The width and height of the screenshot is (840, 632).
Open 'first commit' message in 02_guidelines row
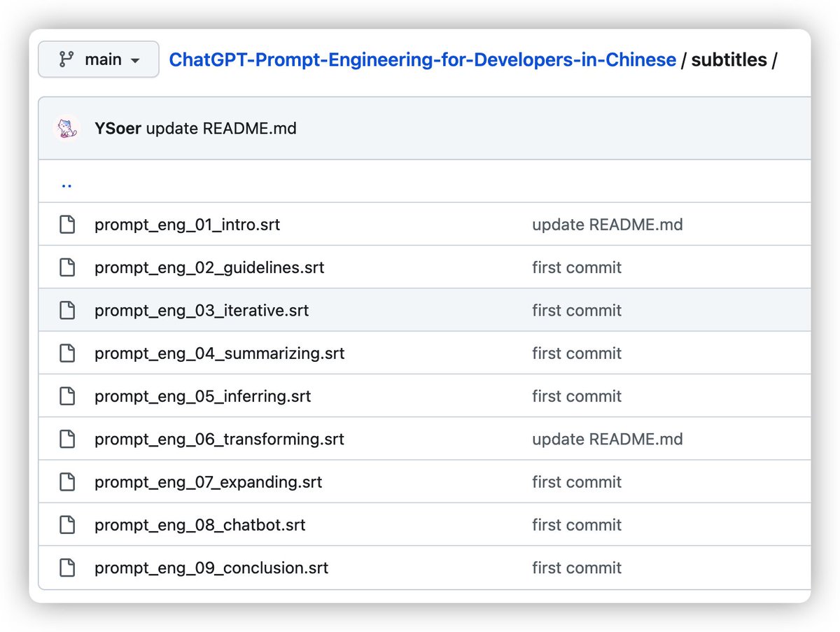tap(577, 267)
